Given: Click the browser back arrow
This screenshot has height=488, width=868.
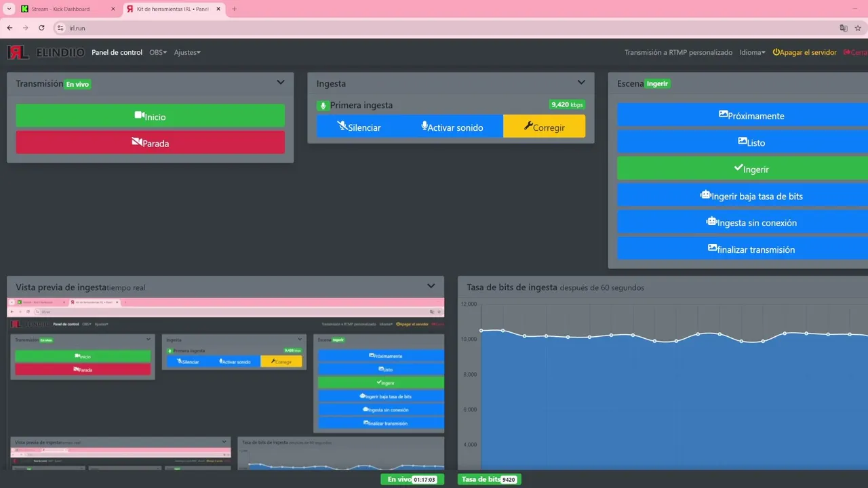Looking at the screenshot, I should point(9,28).
